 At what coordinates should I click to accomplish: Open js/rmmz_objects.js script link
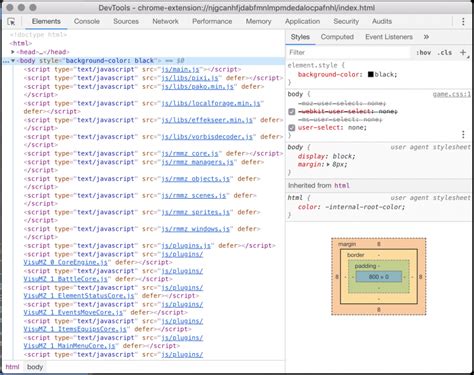pos(196,179)
